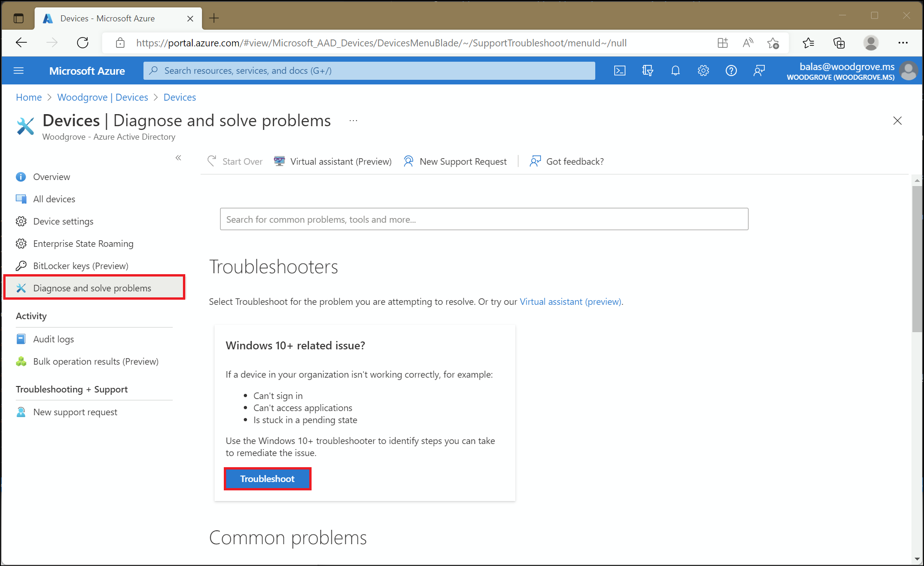Open browser Collections
The height and width of the screenshot is (566, 924).
(x=839, y=43)
